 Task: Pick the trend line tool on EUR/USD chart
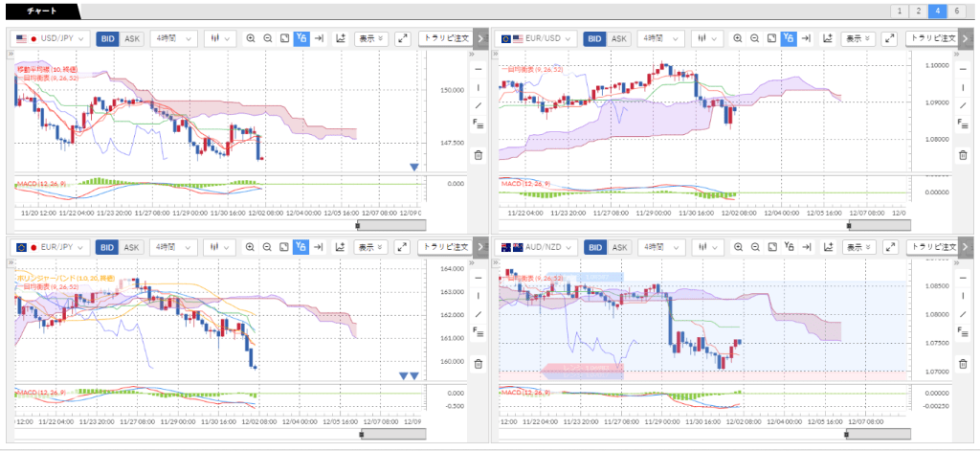coord(964,104)
